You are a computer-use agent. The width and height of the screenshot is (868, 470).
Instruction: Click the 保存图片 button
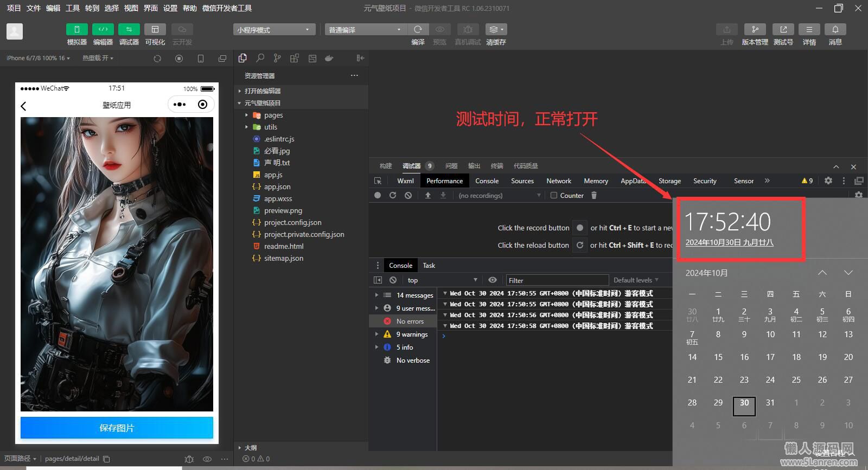[117, 428]
